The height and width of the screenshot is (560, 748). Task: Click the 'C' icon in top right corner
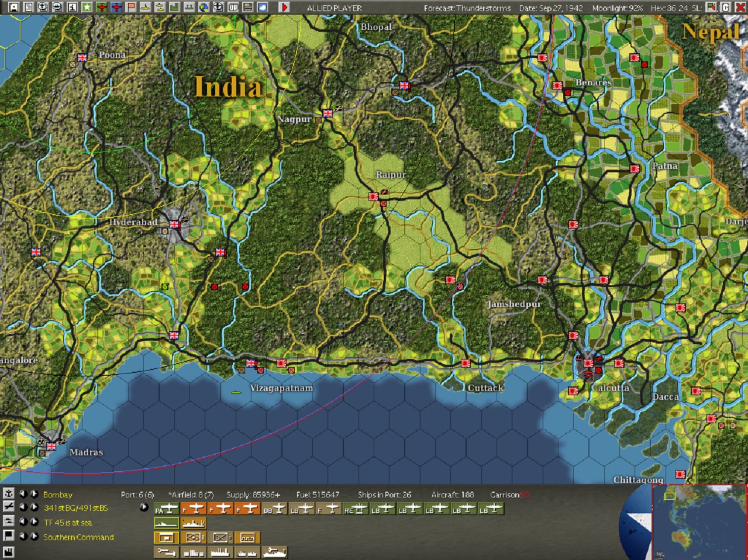(x=725, y=7)
